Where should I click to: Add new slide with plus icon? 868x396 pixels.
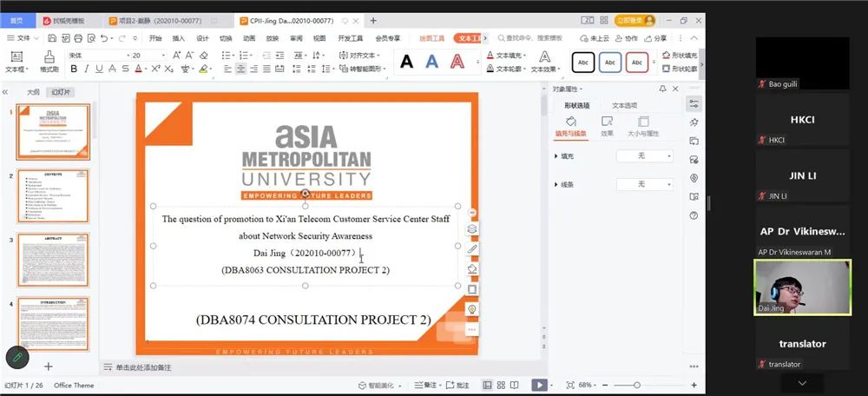tap(48, 366)
